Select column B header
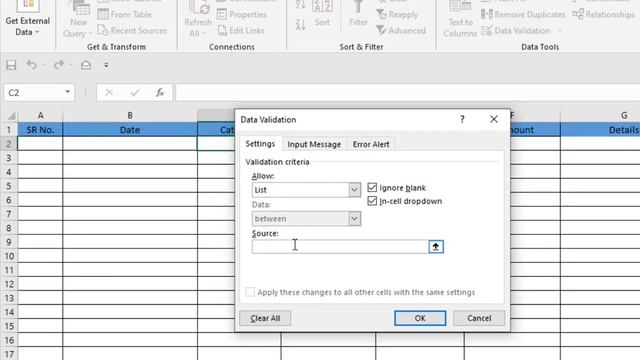Screen dimensions: 640x360 point(130,116)
